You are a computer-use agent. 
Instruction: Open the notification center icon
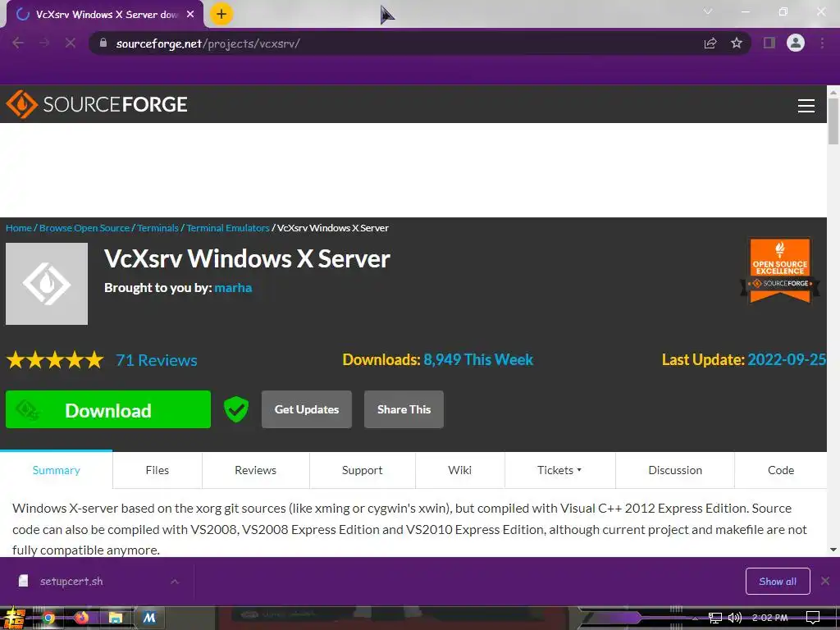pos(813,618)
